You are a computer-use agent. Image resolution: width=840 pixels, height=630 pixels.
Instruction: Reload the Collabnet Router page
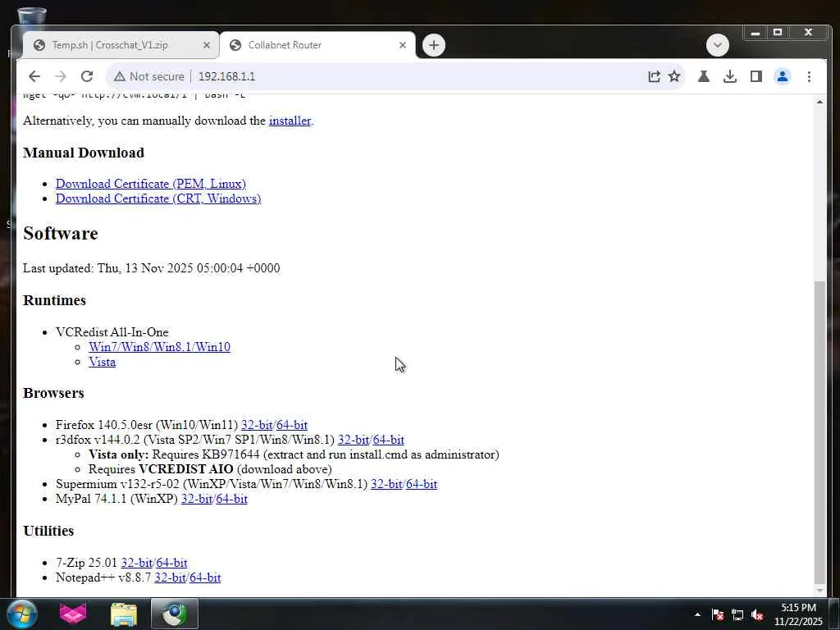point(87,76)
